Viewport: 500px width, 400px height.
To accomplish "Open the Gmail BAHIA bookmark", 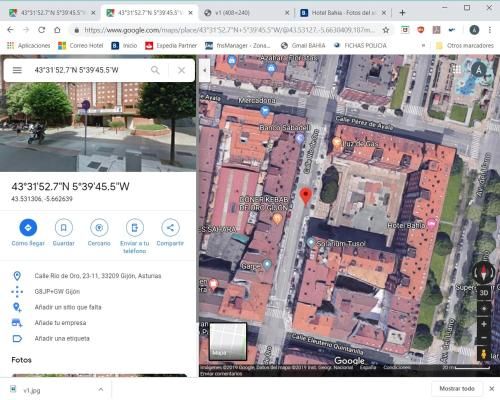I will coord(303,45).
